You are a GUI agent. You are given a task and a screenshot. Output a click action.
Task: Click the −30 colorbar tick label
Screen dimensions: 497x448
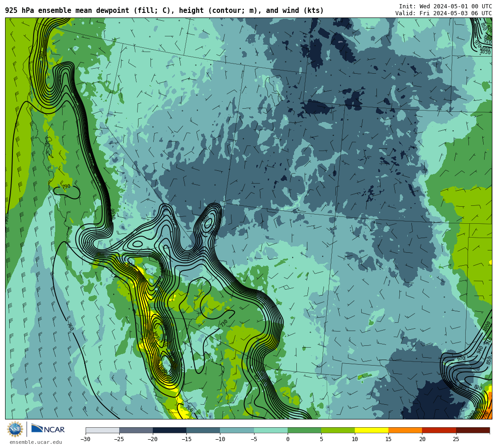[x=86, y=439]
